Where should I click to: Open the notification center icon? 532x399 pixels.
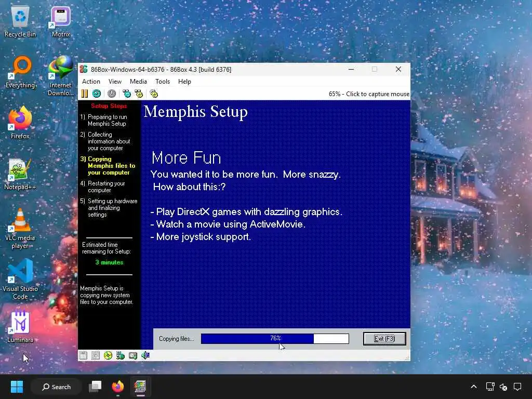(x=517, y=387)
